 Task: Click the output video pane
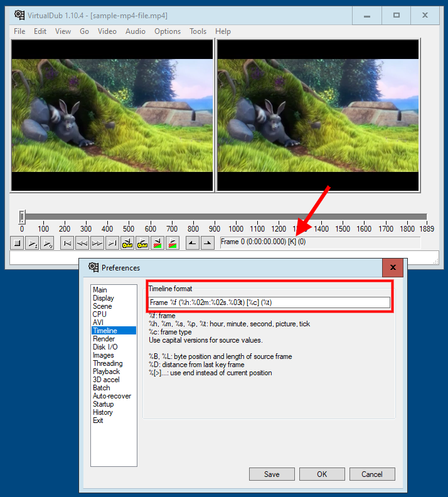point(317,115)
